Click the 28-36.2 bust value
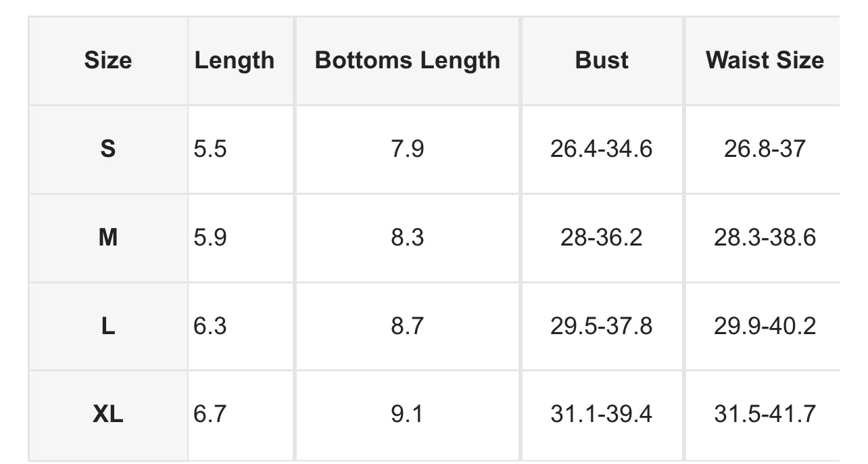 coord(602,237)
